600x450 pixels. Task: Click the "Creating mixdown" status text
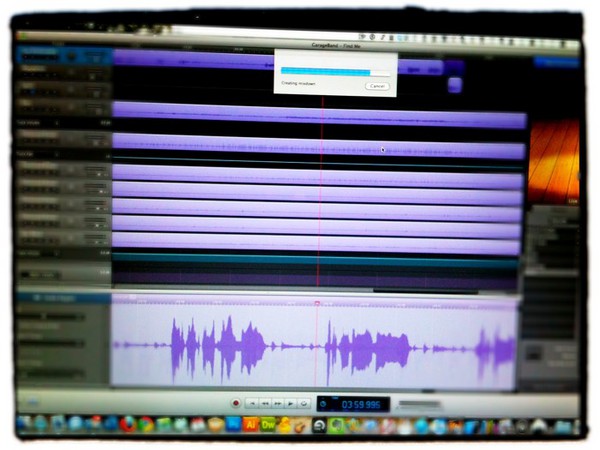tap(298, 83)
